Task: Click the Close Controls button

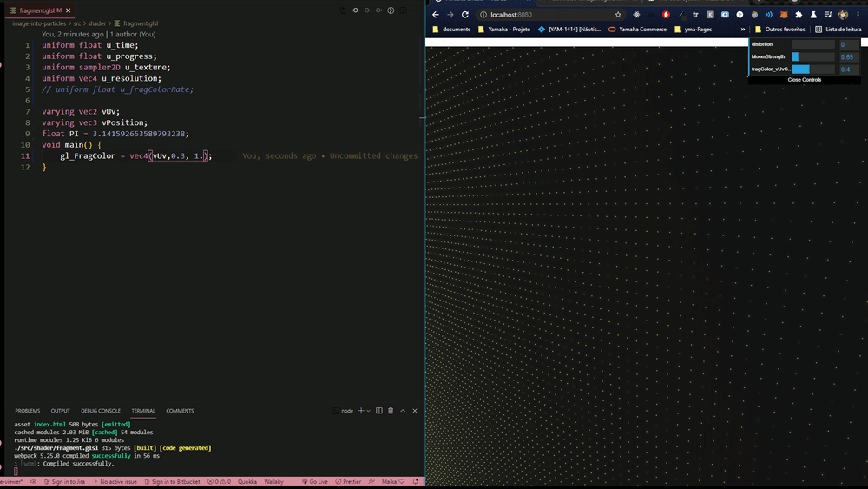Action: tap(804, 80)
